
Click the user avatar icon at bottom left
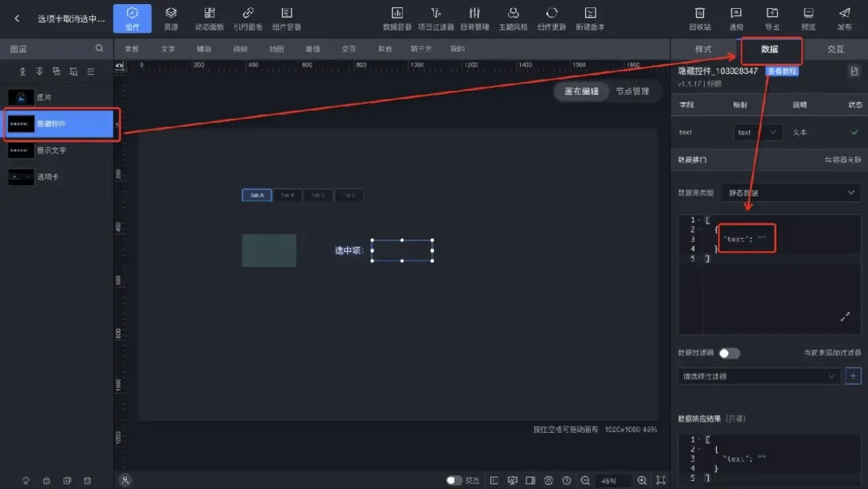point(125,481)
